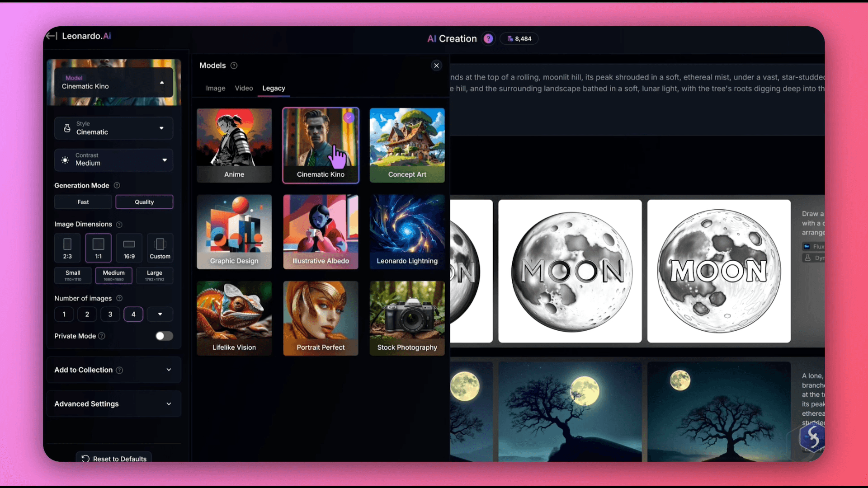Set generation mode to Fast

[83, 202]
